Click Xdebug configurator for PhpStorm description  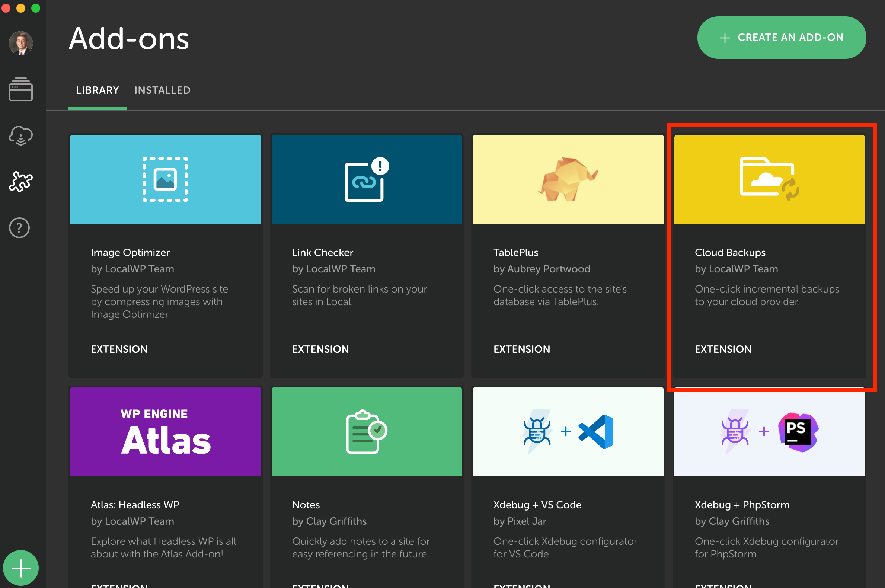point(767,547)
